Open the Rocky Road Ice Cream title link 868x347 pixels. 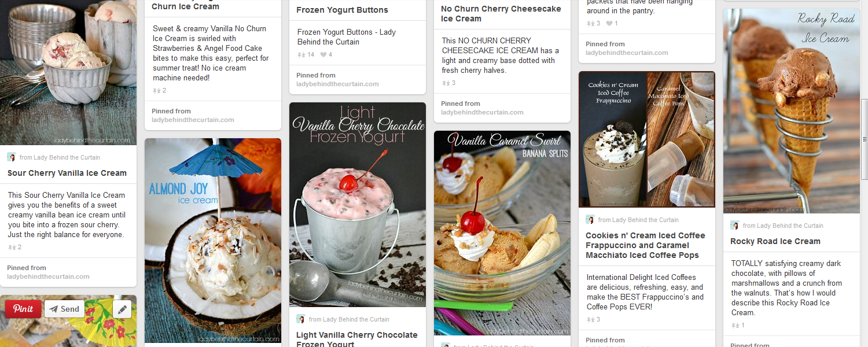[775, 241]
